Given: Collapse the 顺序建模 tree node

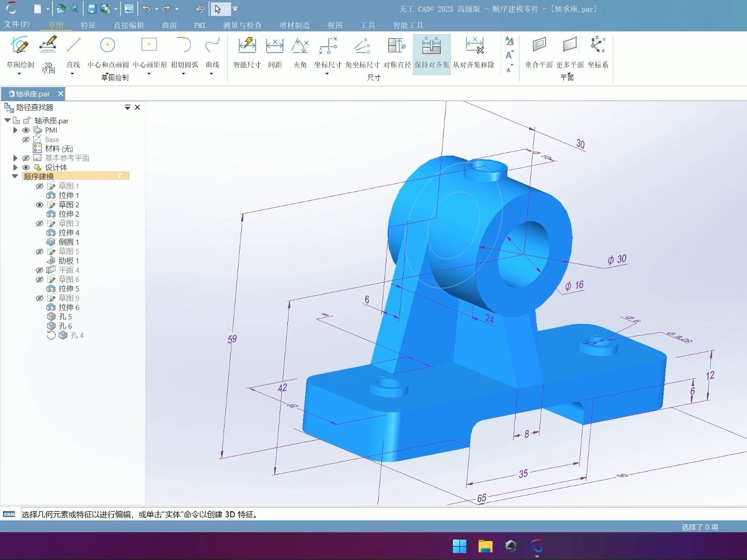Looking at the screenshot, I should pyautogui.click(x=15, y=176).
